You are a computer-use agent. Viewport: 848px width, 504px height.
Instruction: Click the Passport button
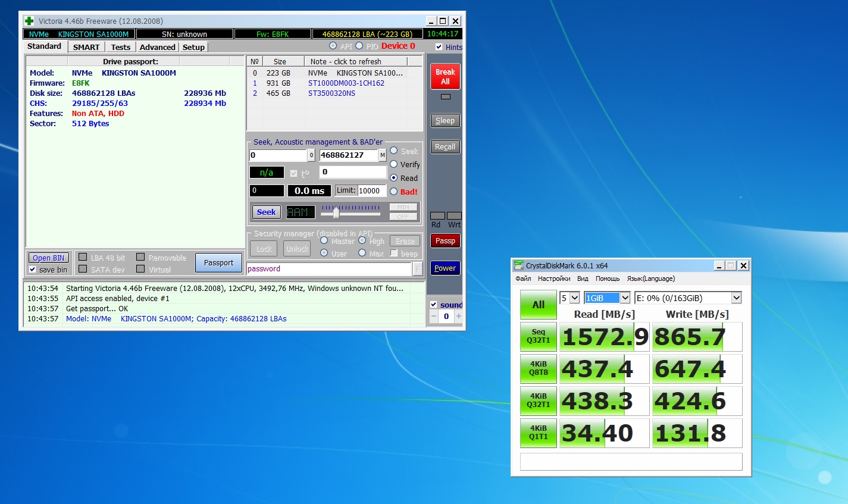[219, 263]
